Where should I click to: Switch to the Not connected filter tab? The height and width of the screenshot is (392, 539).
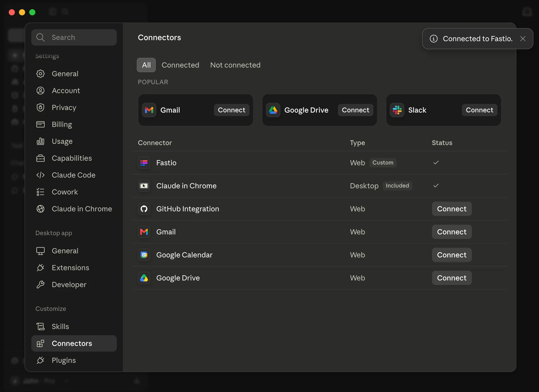click(235, 65)
